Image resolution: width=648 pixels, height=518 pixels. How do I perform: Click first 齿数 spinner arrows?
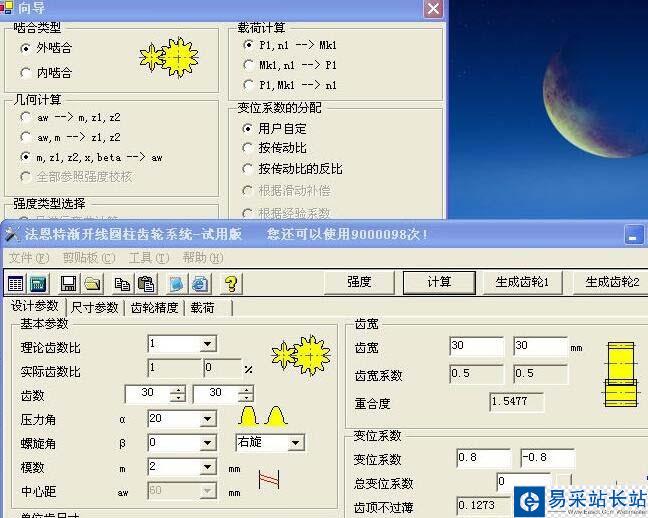(x=178, y=394)
